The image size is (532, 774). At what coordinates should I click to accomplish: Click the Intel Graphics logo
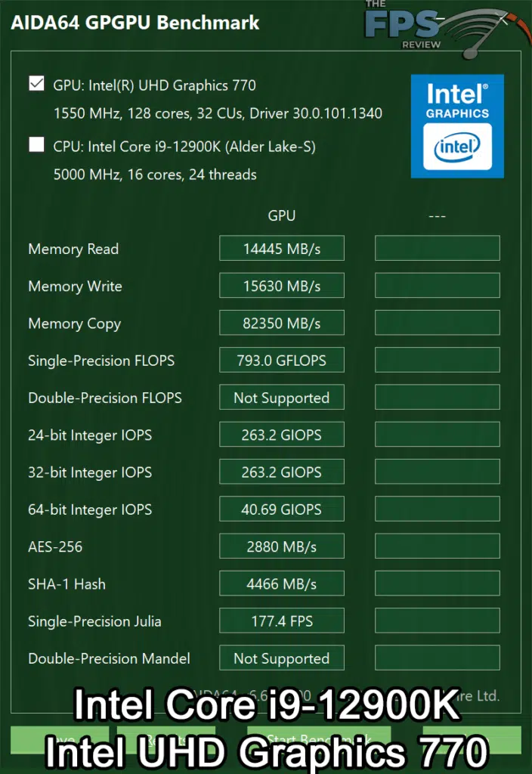[456, 125]
